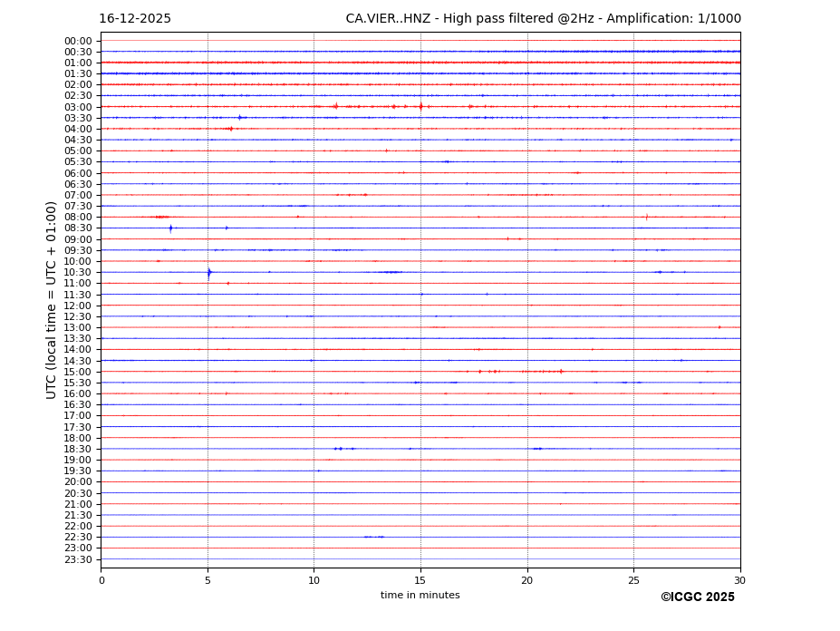Screen dimensions: 840x631
Task: Click the date label 16-12-2025
Action: [135, 19]
